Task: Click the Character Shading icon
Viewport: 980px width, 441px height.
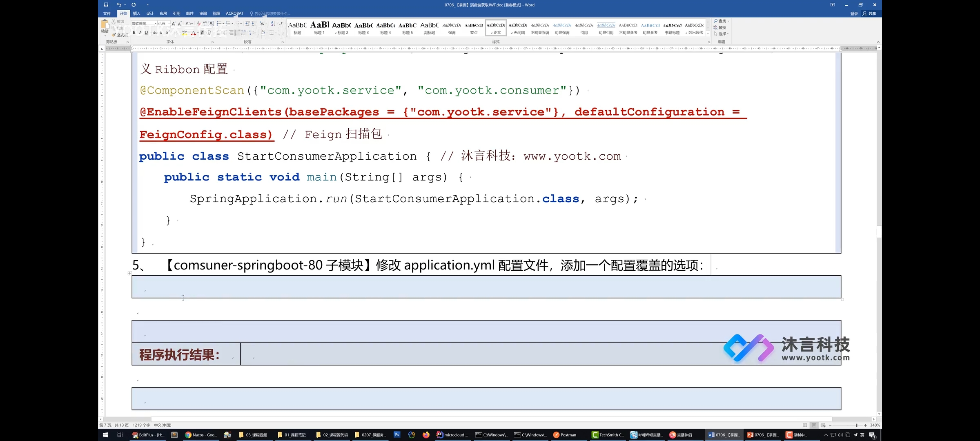Action: point(202,33)
